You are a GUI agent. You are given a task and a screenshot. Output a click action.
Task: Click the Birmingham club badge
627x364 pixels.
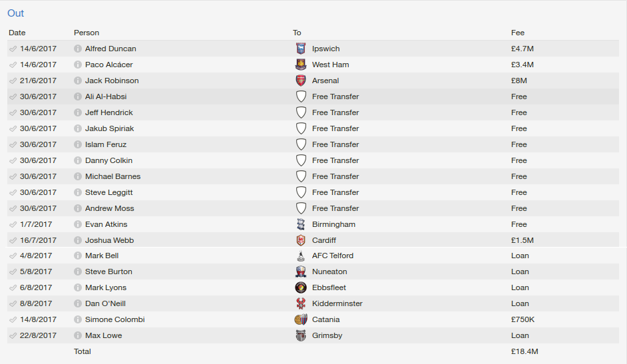click(x=301, y=224)
